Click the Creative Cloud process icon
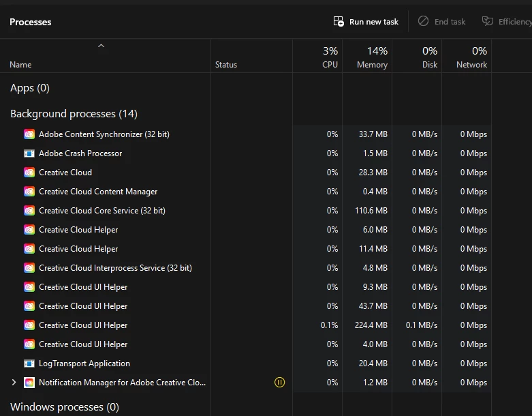The image size is (532, 416). point(29,173)
